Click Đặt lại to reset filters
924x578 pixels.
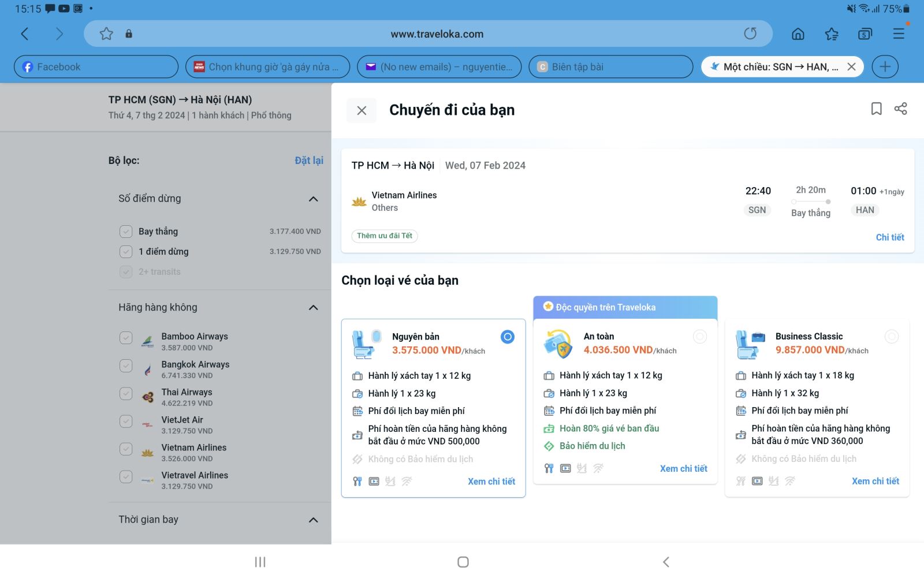pos(309,161)
